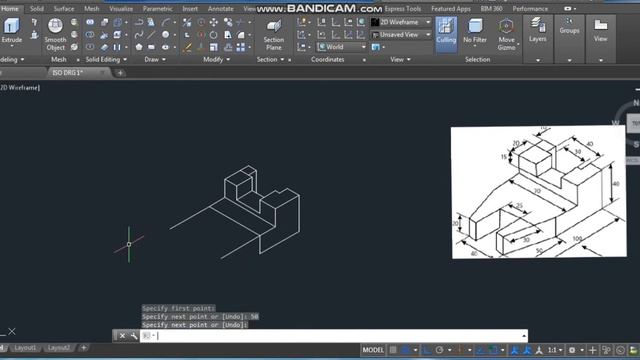Screen dimensions: 640x360
Task: Open the Groups panel
Action: (x=569, y=26)
